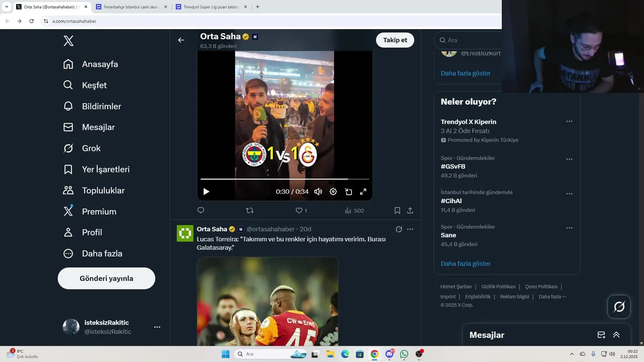Open @ortasahahaber handle link
The height and width of the screenshot is (362, 644).
coord(270,229)
